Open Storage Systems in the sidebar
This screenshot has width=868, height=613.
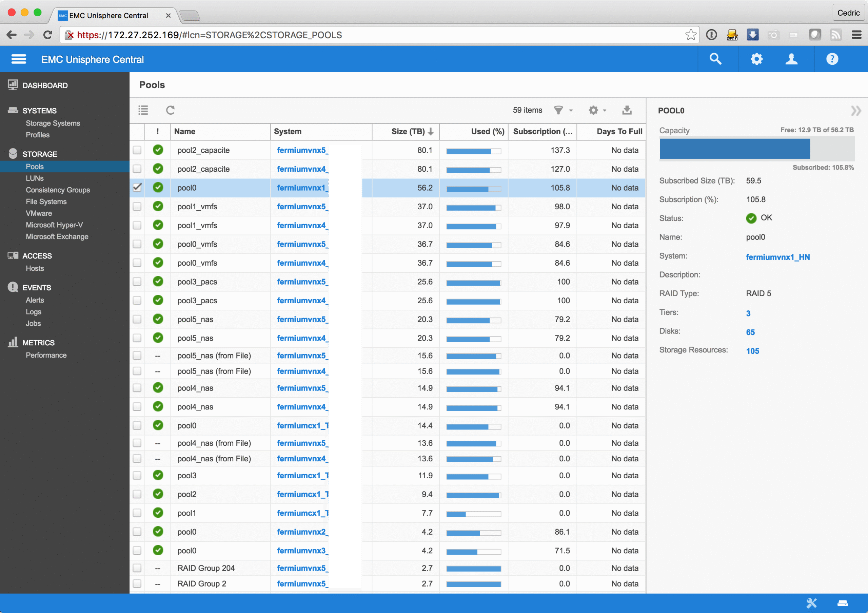click(53, 123)
